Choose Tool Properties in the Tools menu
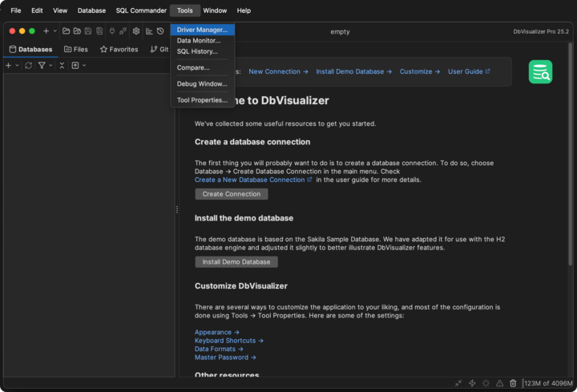This screenshot has height=392, width=577. click(202, 100)
